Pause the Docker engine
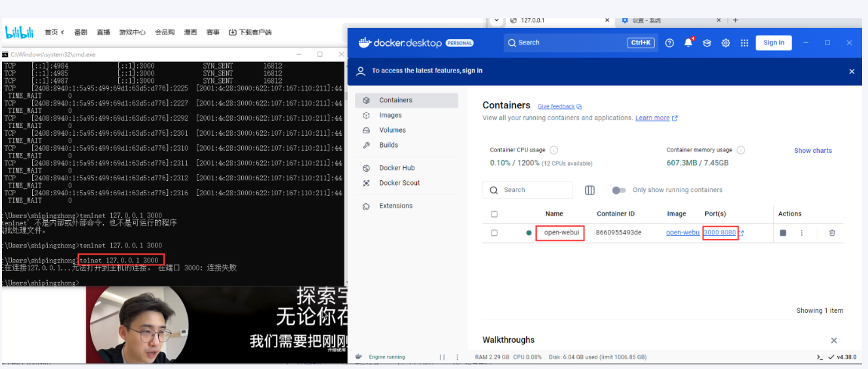The height and width of the screenshot is (369, 868). pyautogui.click(x=442, y=357)
